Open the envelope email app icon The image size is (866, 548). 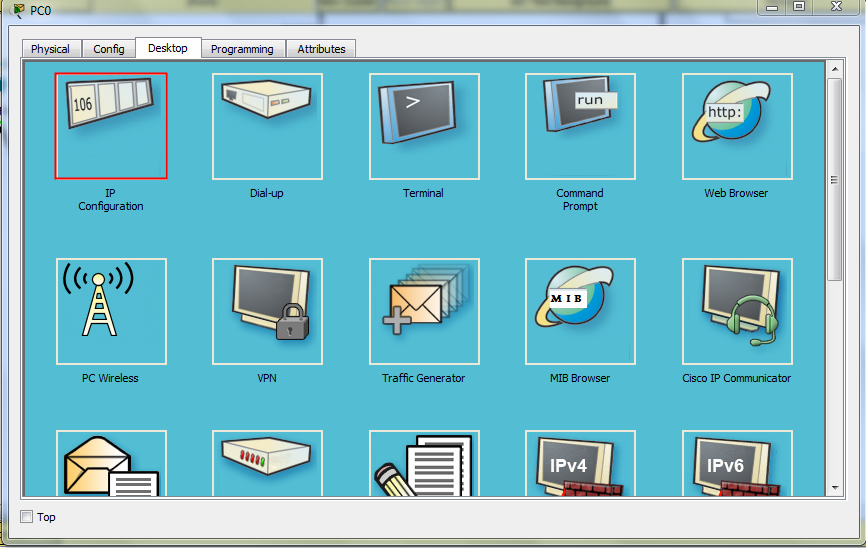tap(111, 463)
